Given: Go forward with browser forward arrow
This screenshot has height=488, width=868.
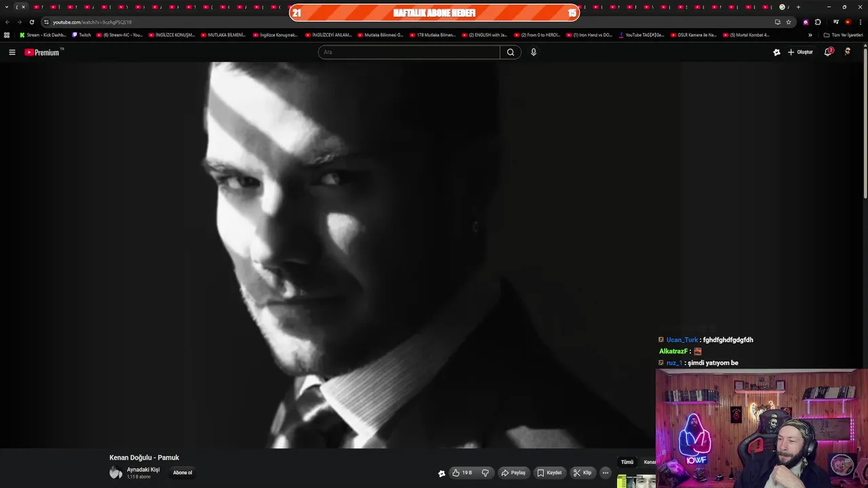Looking at the screenshot, I should [x=19, y=22].
